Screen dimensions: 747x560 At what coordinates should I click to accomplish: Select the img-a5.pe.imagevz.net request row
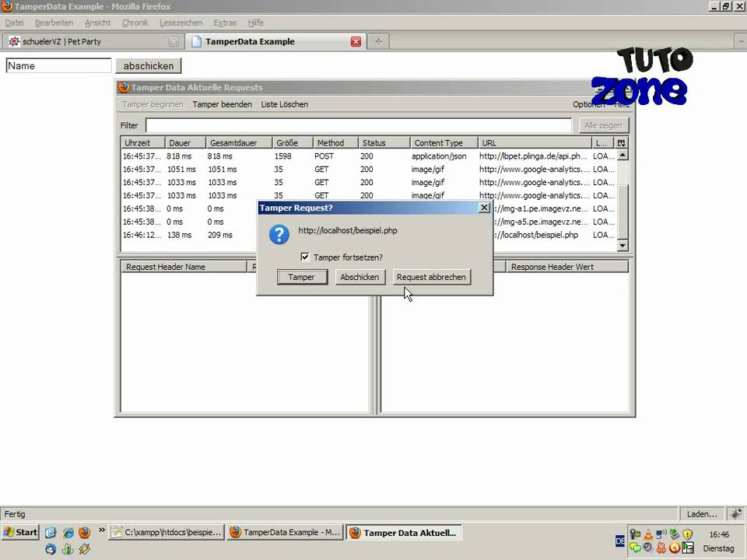369,222
